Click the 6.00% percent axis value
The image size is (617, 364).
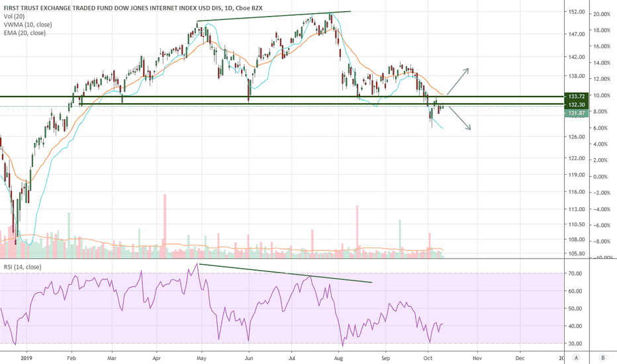(x=602, y=128)
